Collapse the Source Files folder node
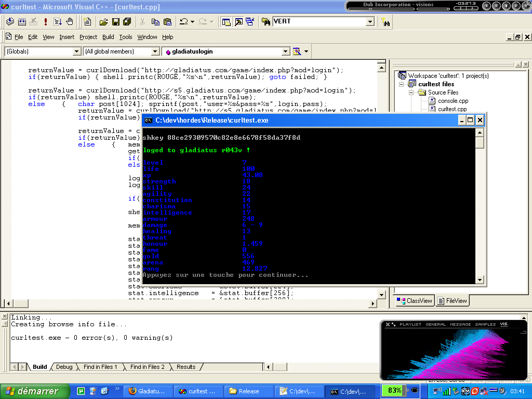Screen dimensions: 532x399 (411, 92)
